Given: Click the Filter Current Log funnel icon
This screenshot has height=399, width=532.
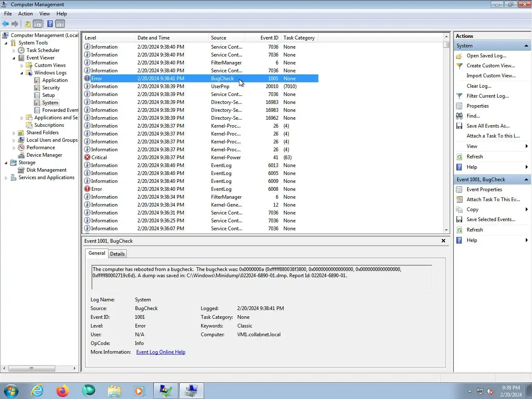Looking at the screenshot, I should [459, 96].
